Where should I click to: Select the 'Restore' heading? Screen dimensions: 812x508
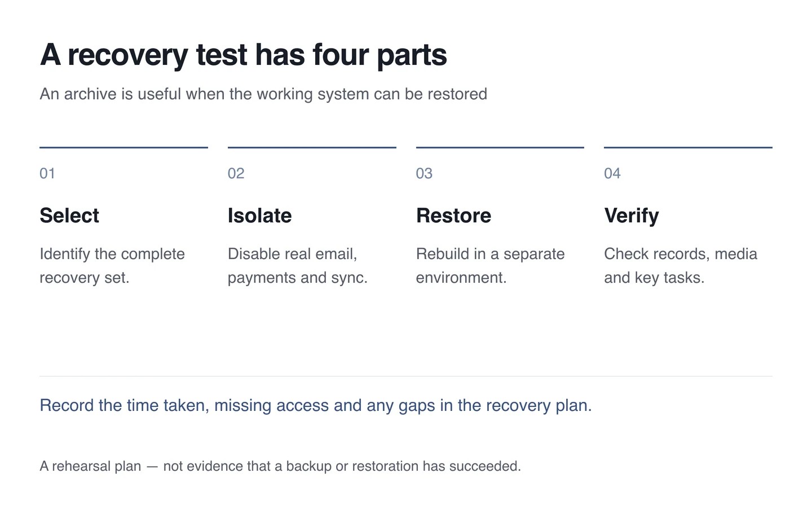click(453, 216)
